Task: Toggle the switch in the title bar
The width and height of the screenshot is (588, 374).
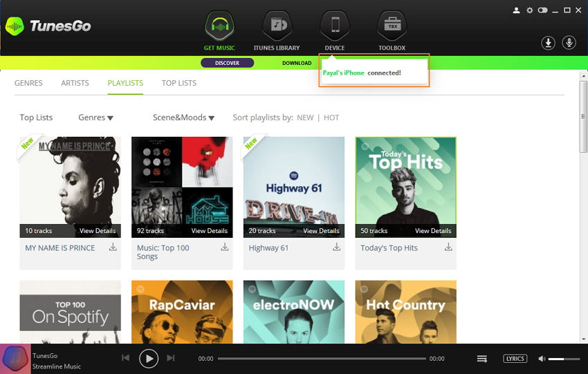Action: pos(542,10)
